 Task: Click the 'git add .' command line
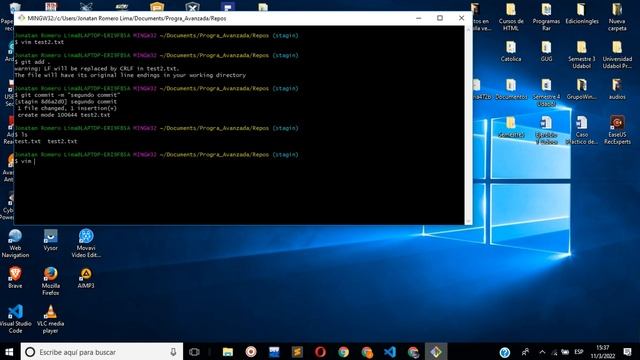pos(33,62)
